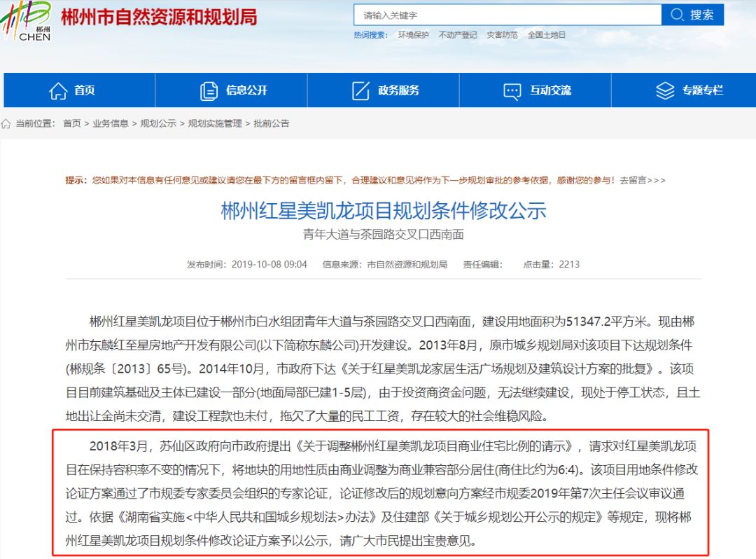Click the magnifier icon in the search bar
Image resolution: width=756 pixels, height=559 pixels.
pos(676,15)
